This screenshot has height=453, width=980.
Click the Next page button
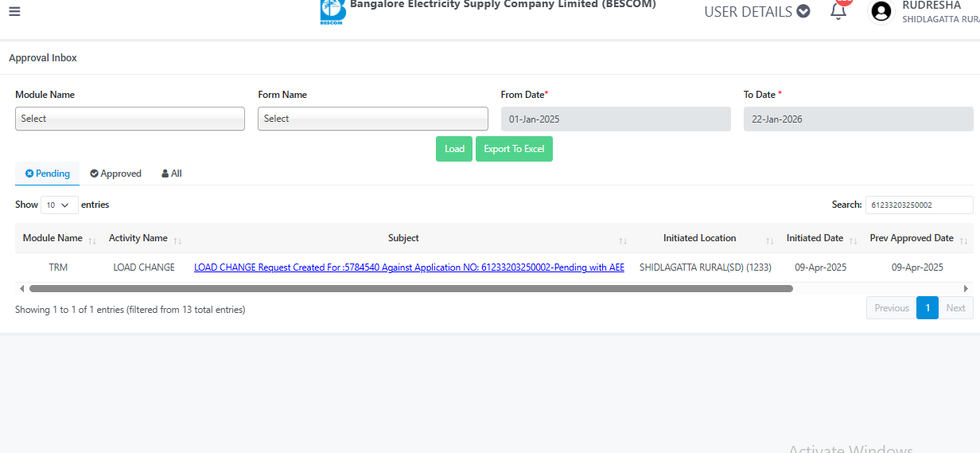click(955, 308)
